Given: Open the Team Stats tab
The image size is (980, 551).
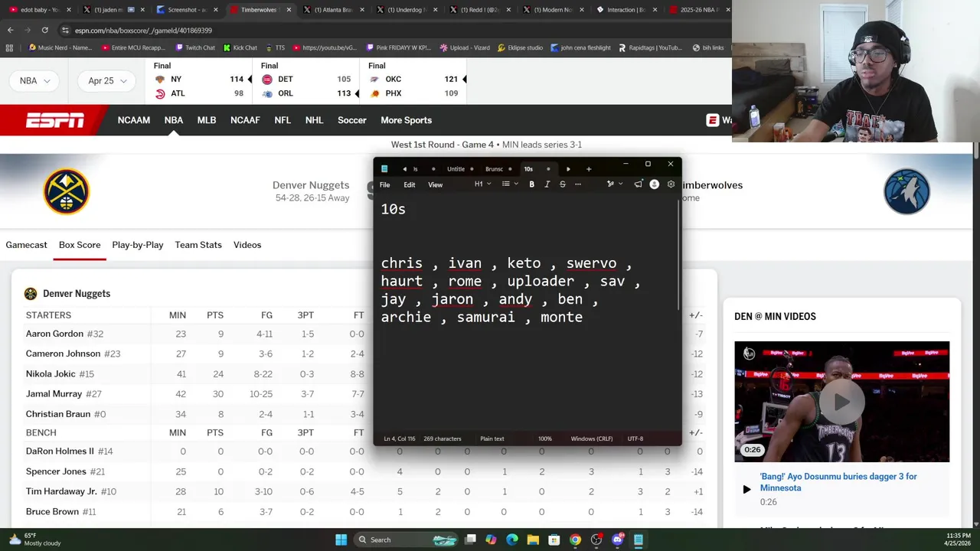Looking at the screenshot, I should click(198, 245).
